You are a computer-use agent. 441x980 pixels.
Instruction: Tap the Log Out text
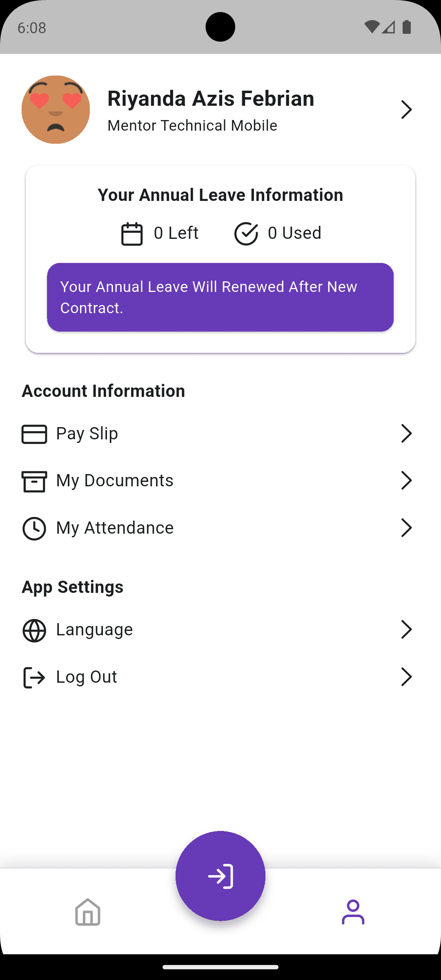coord(87,677)
